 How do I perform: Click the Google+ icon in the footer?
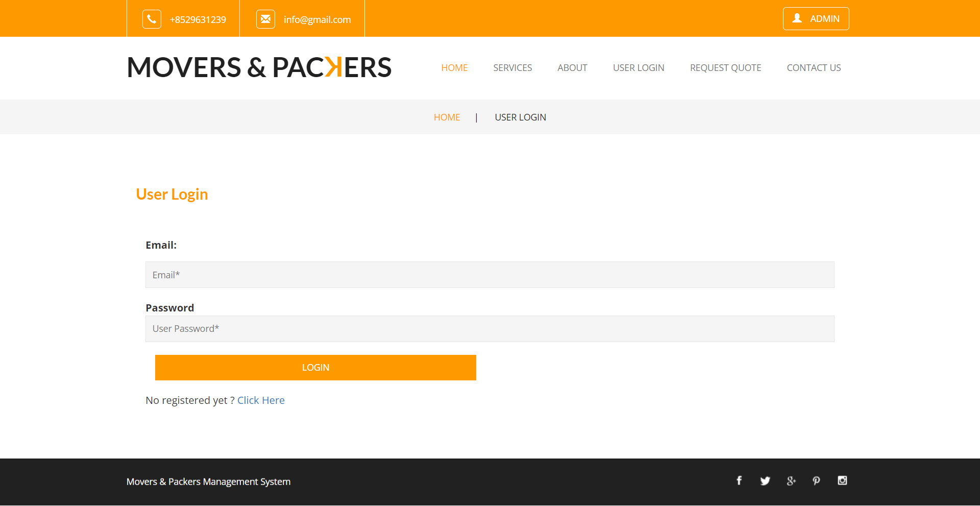[x=791, y=480]
